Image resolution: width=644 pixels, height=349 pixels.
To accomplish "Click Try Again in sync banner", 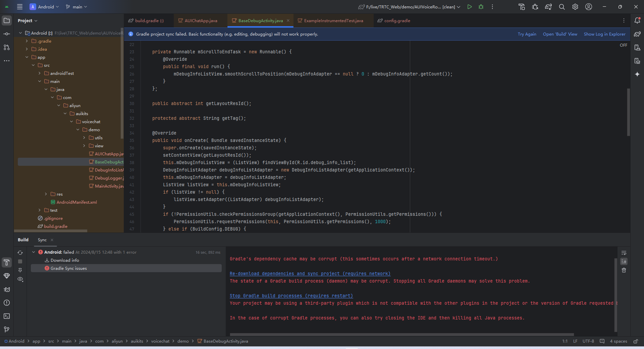I will coord(527,34).
